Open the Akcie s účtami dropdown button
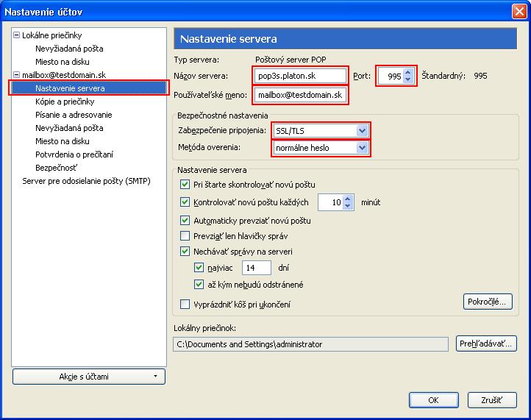This screenshot has height=420, width=531. (88, 377)
